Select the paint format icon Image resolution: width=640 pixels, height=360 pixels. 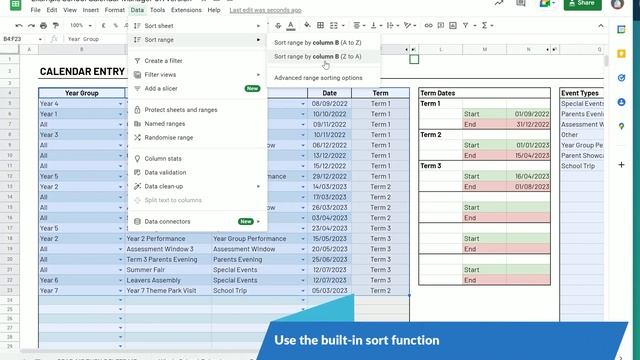point(56,26)
